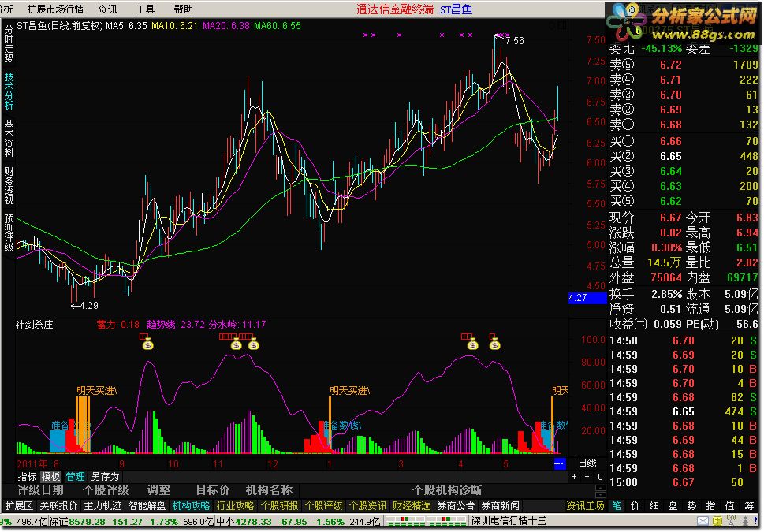Click the 7.56 high price marker on chart
Image resolution: width=764 pixels, height=532 pixels.
[x=515, y=41]
